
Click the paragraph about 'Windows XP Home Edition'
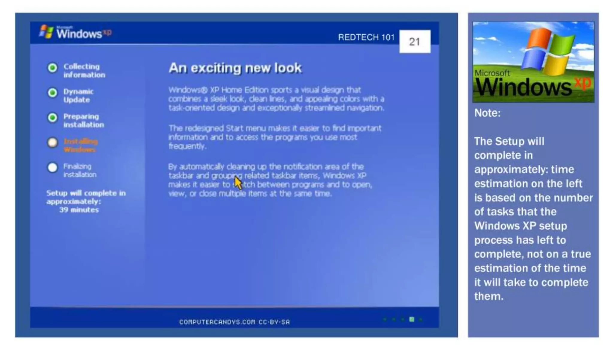pyautogui.click(x=276, y=99)
